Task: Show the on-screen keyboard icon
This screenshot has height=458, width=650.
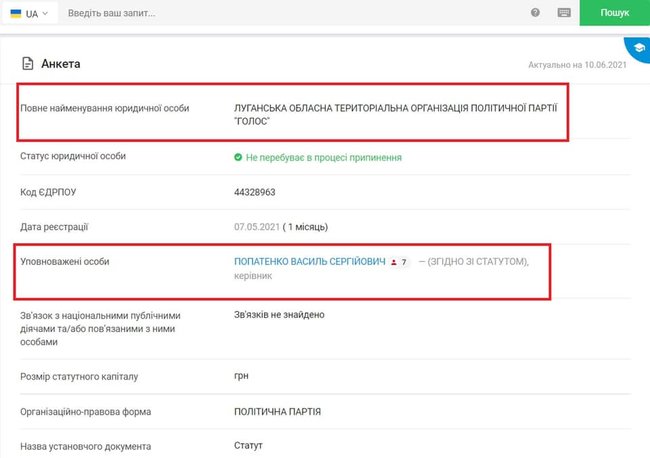Action: coord(564,14)
